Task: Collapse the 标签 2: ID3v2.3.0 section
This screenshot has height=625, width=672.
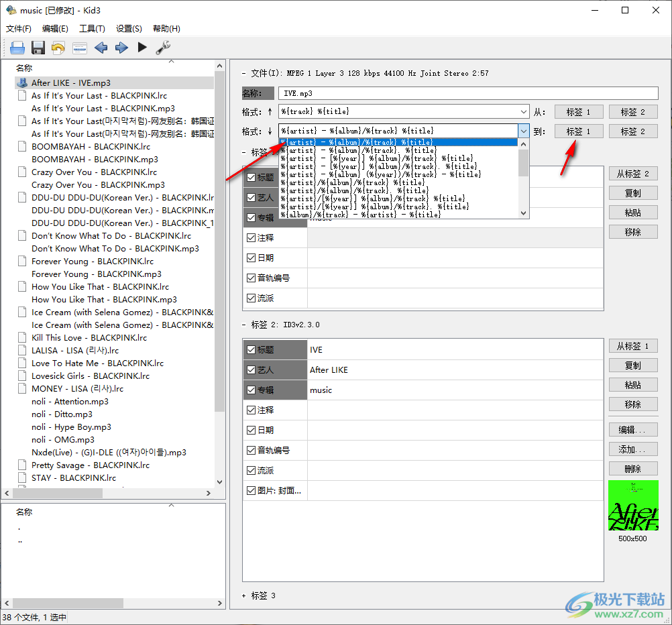Action: [x=245, y=325]
